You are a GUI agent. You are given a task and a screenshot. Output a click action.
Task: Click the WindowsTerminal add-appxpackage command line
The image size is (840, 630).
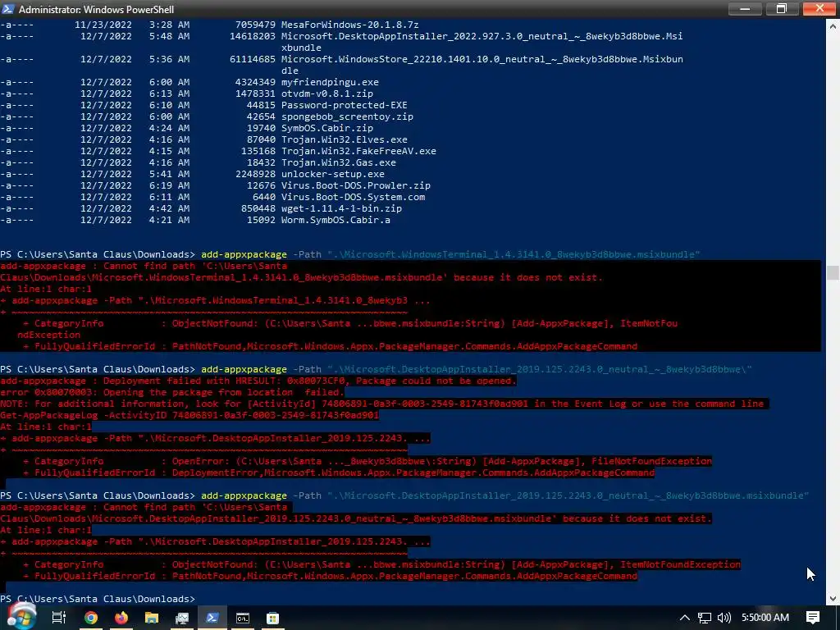[350, 254]
